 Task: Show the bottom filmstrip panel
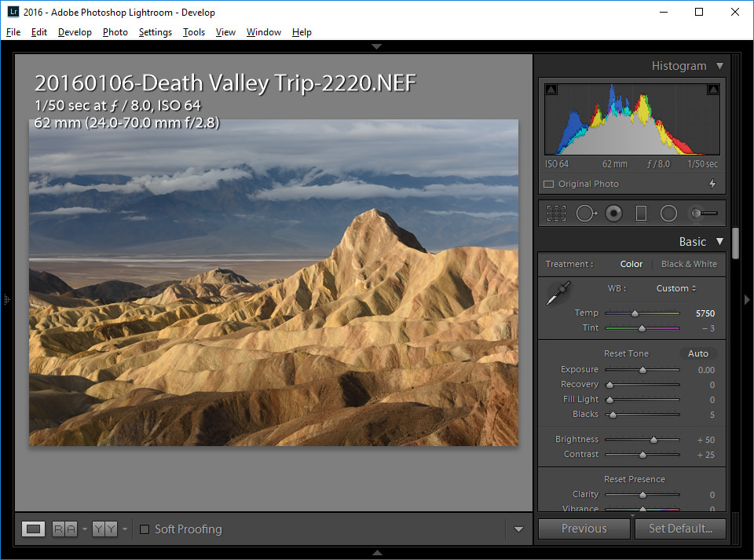point(378,553)
